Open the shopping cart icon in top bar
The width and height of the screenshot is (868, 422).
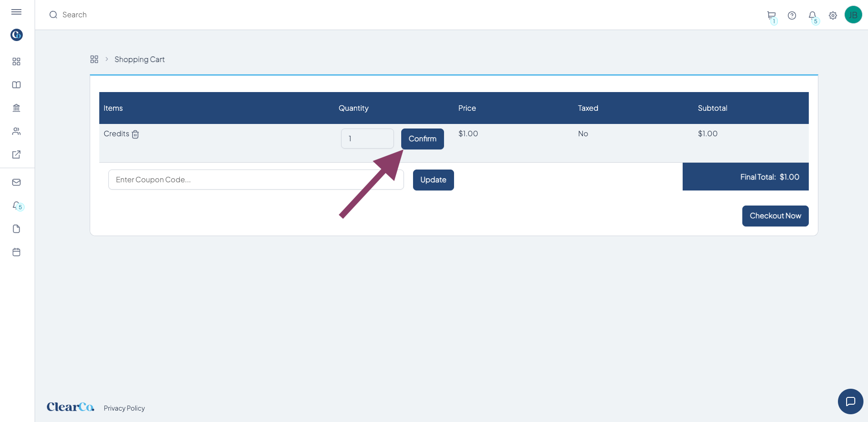coord(771,16)
